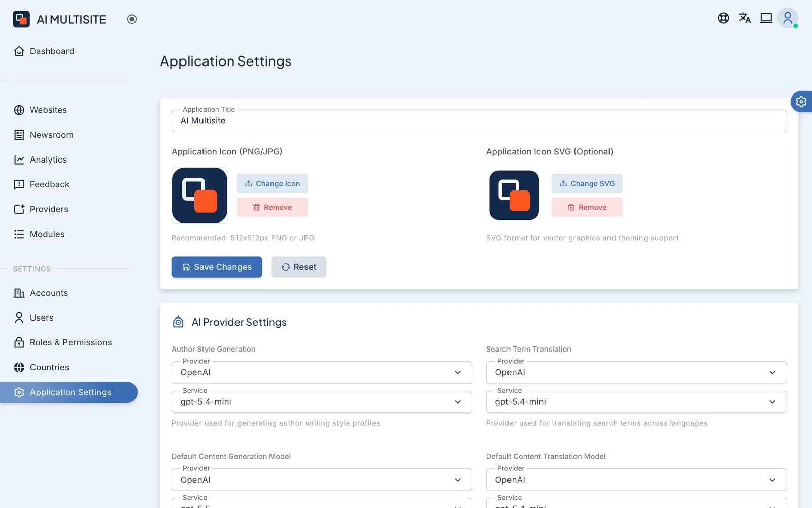The width and height of the screenshot is (812, 508).
Task: Click the Roles & Permissions lock icon
Action: (19, 342)
